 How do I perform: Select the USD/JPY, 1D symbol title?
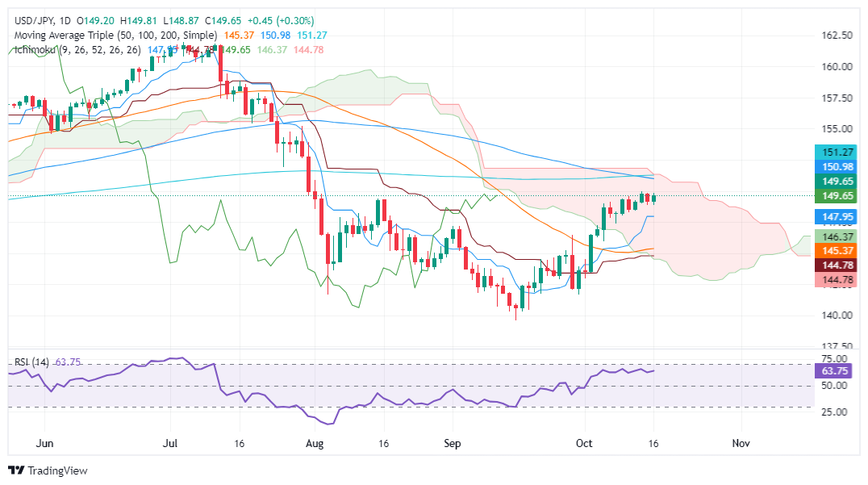coord(43,21)
